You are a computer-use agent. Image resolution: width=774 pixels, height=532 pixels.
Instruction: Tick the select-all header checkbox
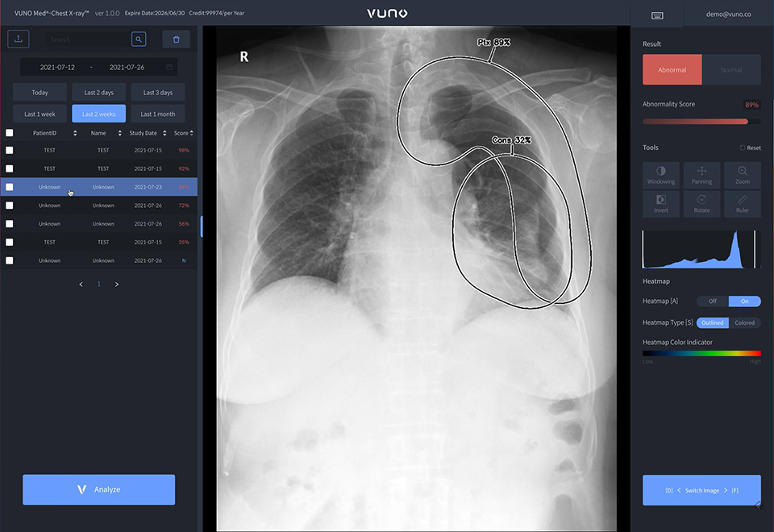click(10, 133)
